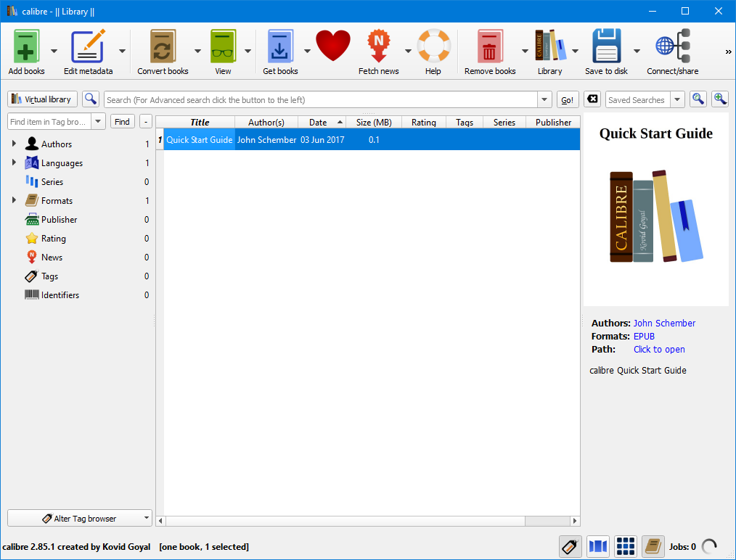The height and width of the screenshot is (560, 736).
Task: Select Rating in Tag browser
Action: coord(54,238)
